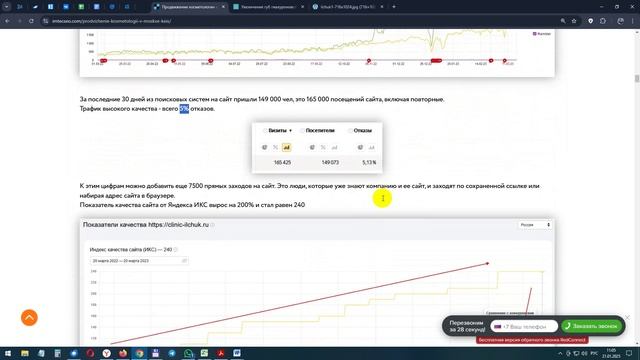This screenshot has height=360, width=640.
Task: Close the callback widget
Action: tap(627, 317)
